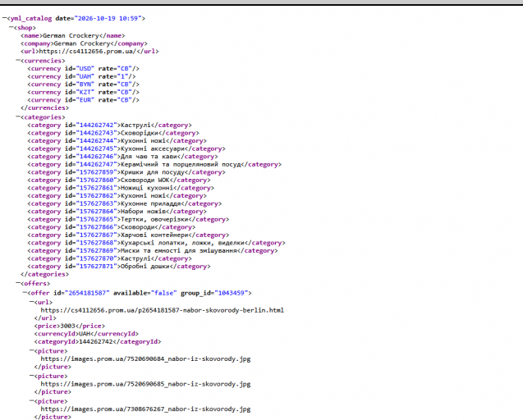
Task: Collapse the offer url element
Action: click(x=31, y=302)
